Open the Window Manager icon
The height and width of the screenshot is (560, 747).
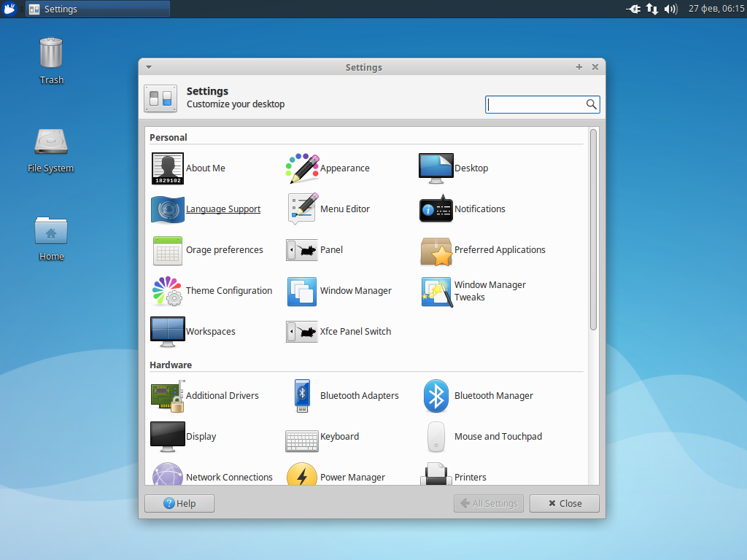click(302, 292)
